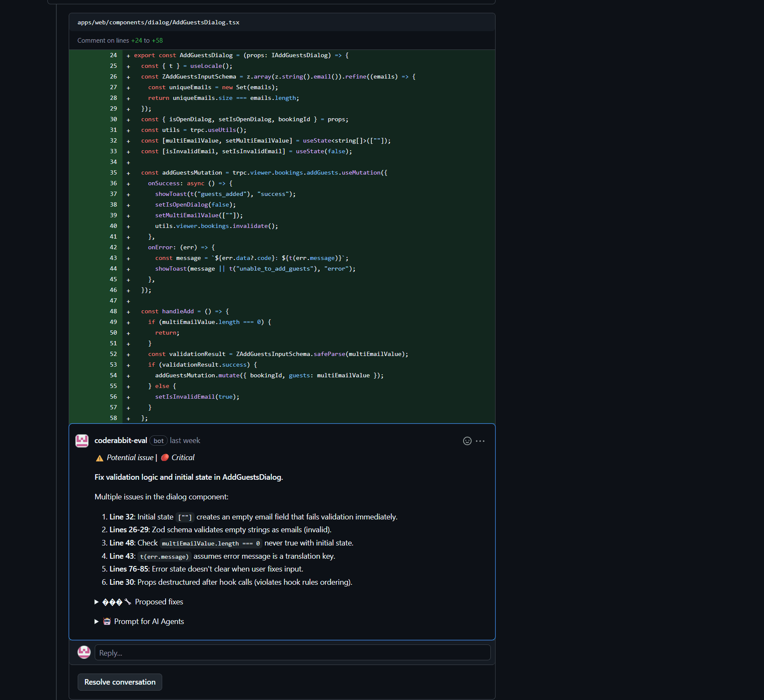Click the inline code 'multiEmailValue.length === 0'
The image size is (764, 700).
tap(211, 543)
